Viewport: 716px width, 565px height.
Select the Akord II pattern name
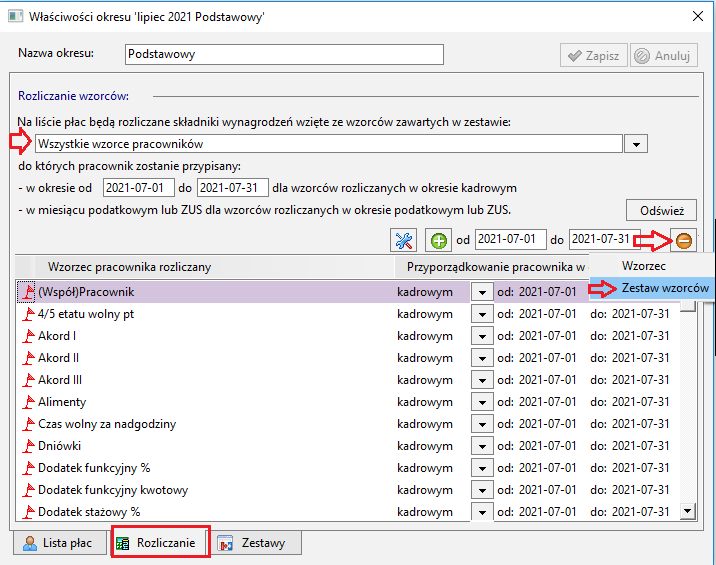pos(58,358)
